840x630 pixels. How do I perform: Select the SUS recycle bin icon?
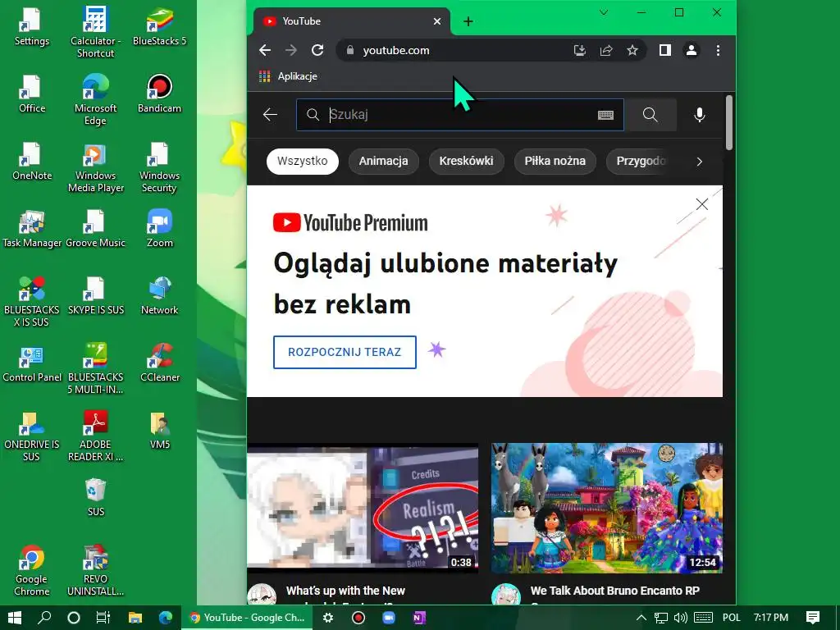tap(95, 498)
